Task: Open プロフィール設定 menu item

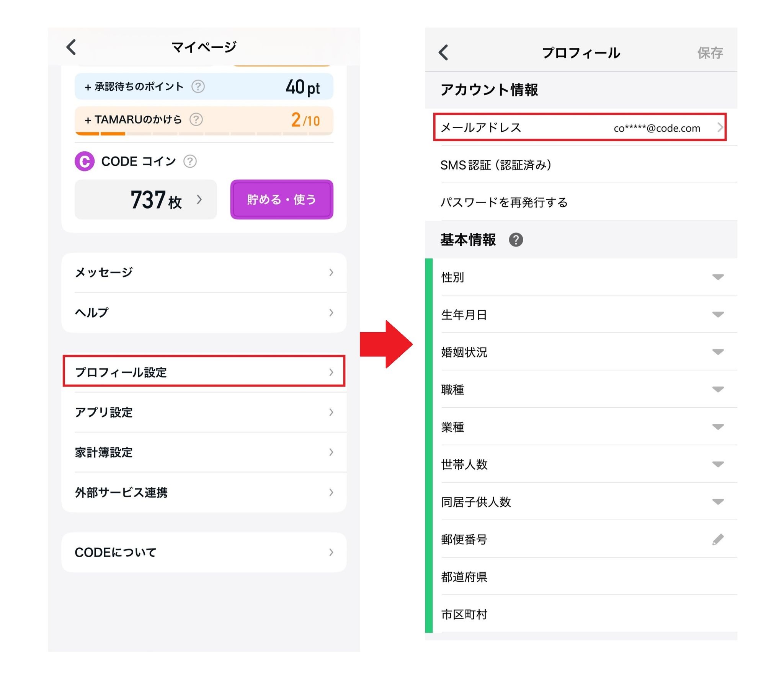Action: click(204, 372)
